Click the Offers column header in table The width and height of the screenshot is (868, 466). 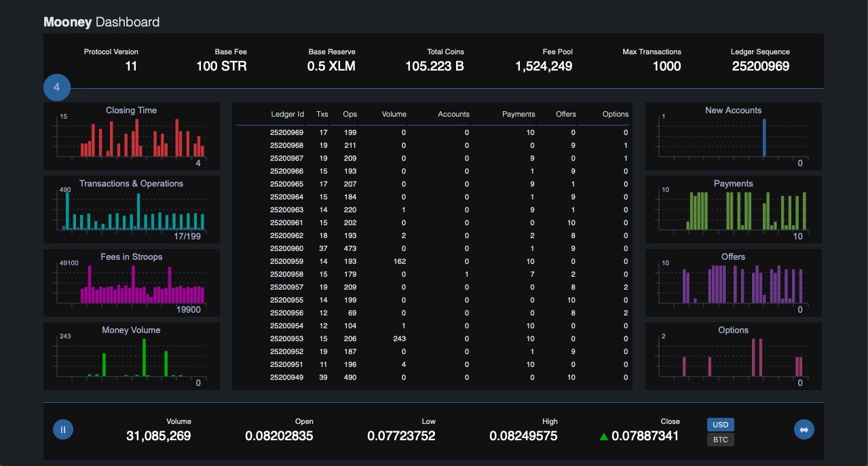(x=565, y=114)
